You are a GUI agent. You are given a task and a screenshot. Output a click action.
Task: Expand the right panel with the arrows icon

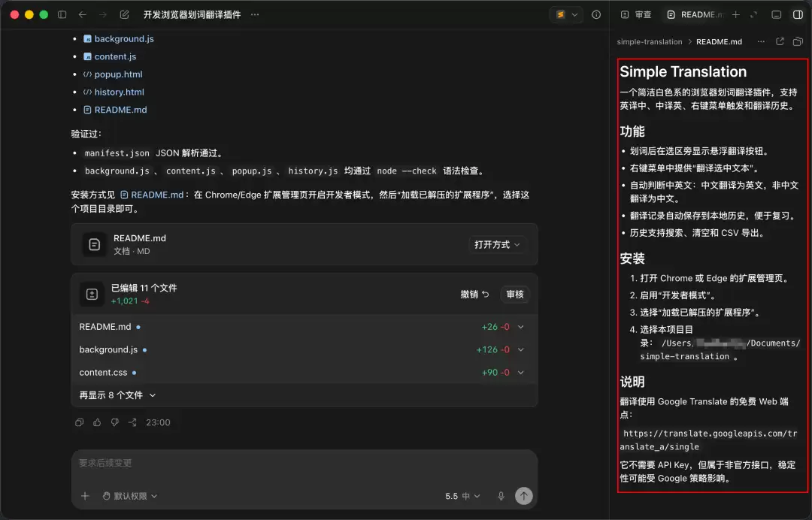tap(753, 14)
